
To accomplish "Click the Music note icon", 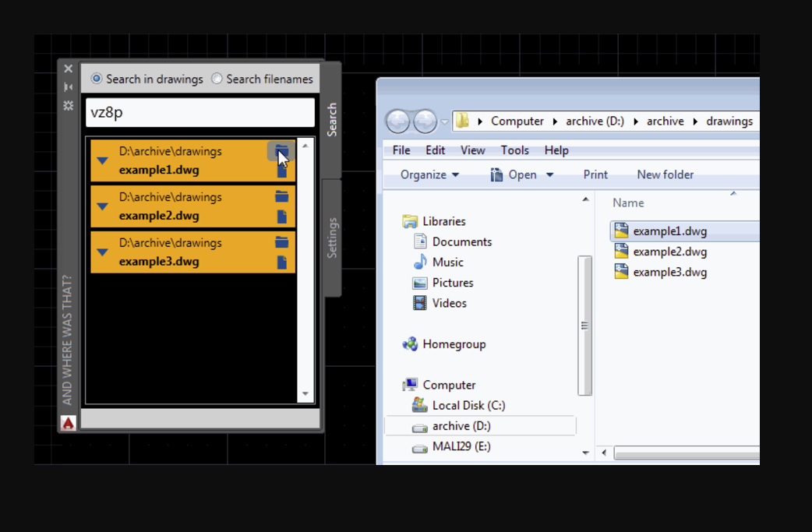I will (420, 262).
